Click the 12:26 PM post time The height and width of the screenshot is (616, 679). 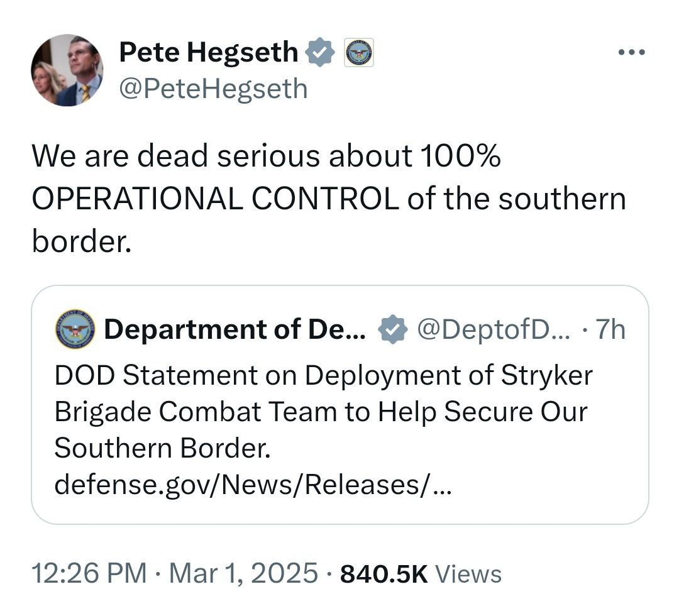click(89, 573)
